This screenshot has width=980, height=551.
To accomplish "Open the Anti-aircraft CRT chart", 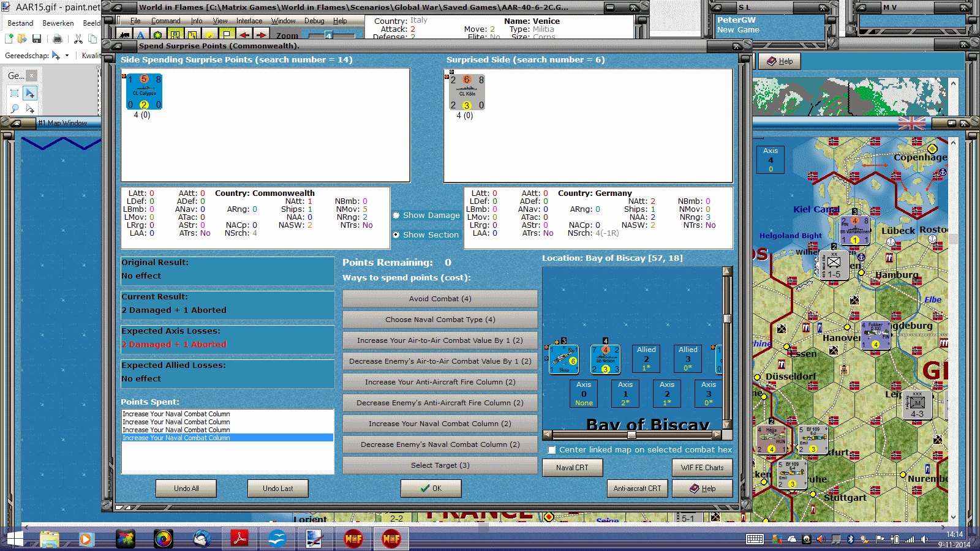I will point(638,489).
